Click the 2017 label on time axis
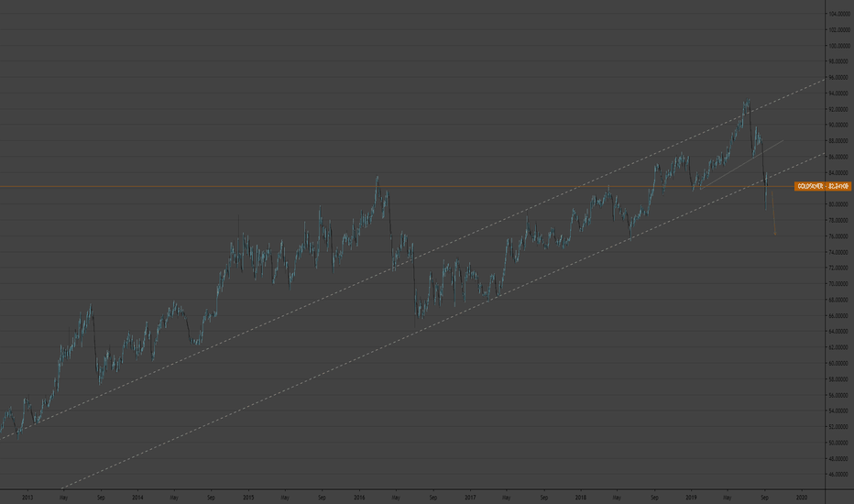The width and height of the screenshot is (854, 504). (x=470, y=497)
